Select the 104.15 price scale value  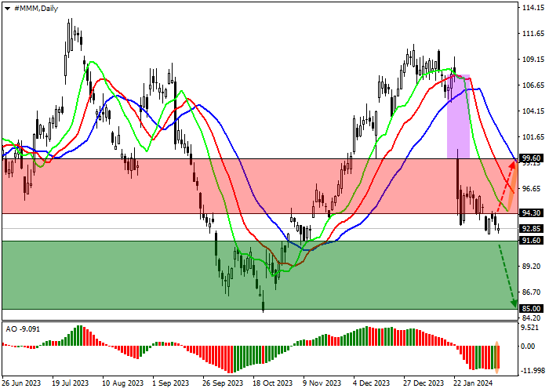[533, 111]
